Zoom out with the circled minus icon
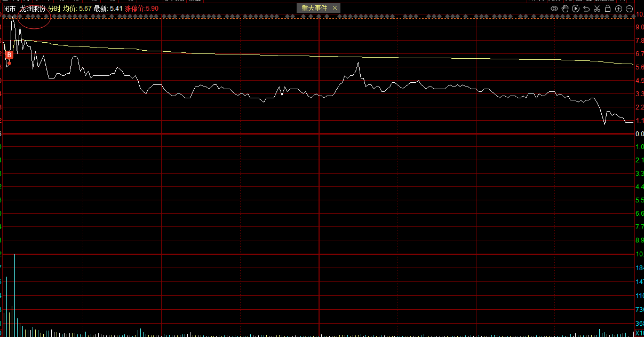 pyautogui.click(x=630, y=9)
